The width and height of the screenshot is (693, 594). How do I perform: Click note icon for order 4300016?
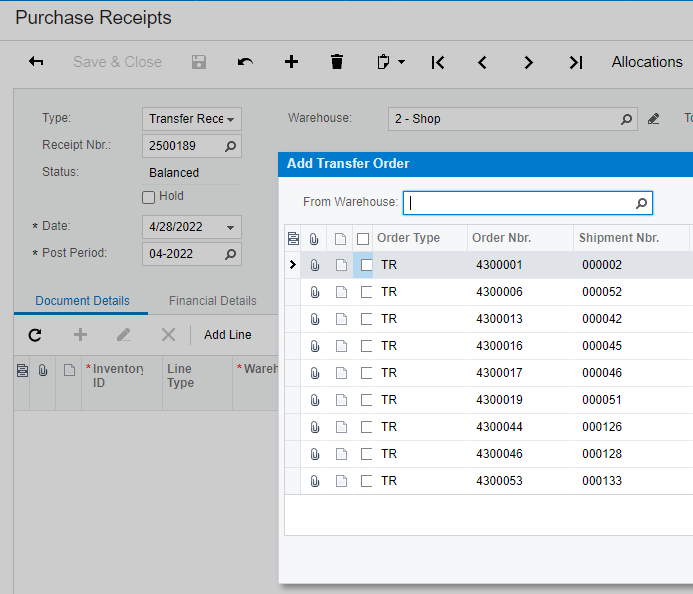(x=341, y=346)
